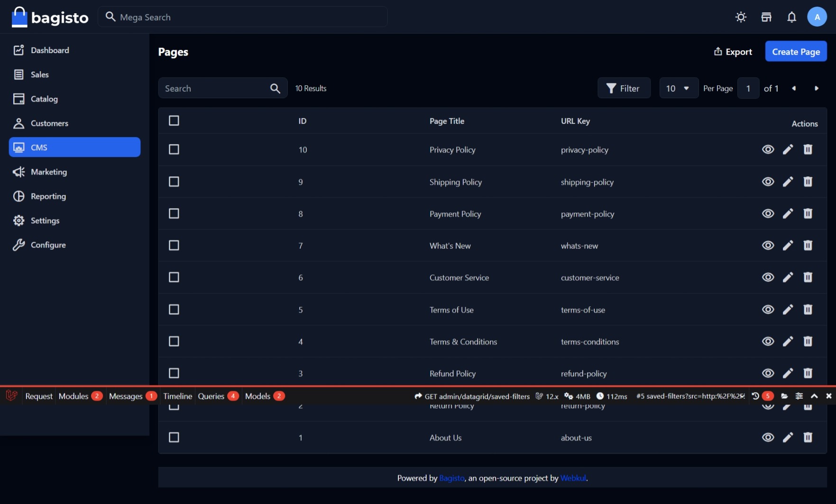836x504 pixels.
Task: Open the admin avatar profile menu
Action: [x=817, y=17]
